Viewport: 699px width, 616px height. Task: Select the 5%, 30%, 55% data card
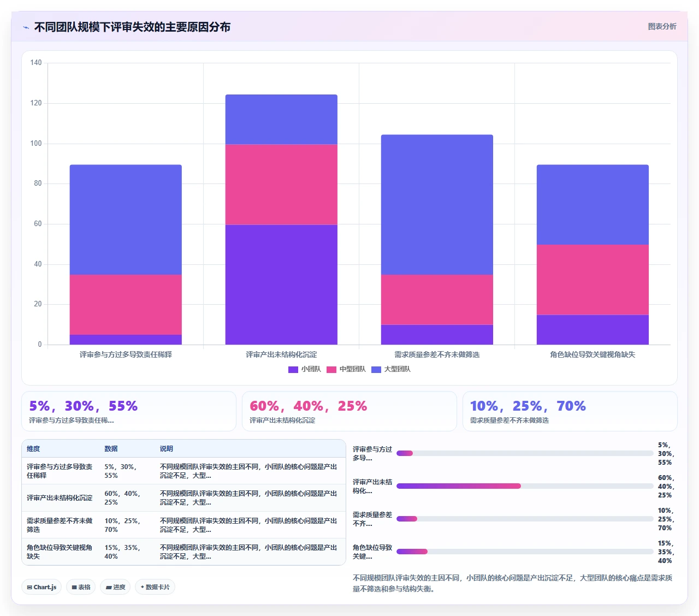coord(129,411)
